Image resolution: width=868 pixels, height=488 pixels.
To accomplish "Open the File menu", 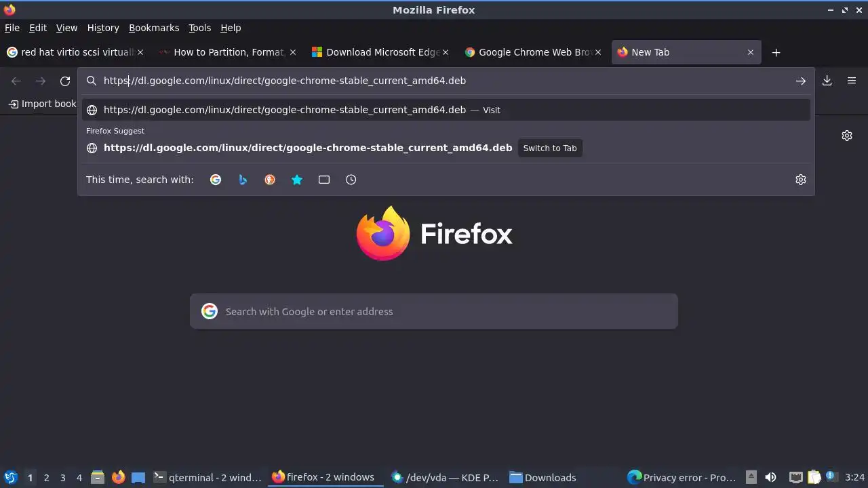I will pos(12,28).
